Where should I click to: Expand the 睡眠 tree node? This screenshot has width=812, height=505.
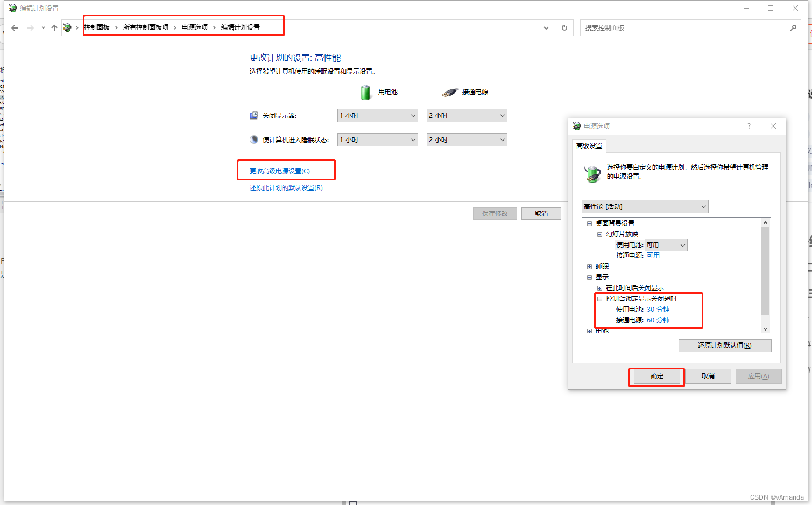589,266
